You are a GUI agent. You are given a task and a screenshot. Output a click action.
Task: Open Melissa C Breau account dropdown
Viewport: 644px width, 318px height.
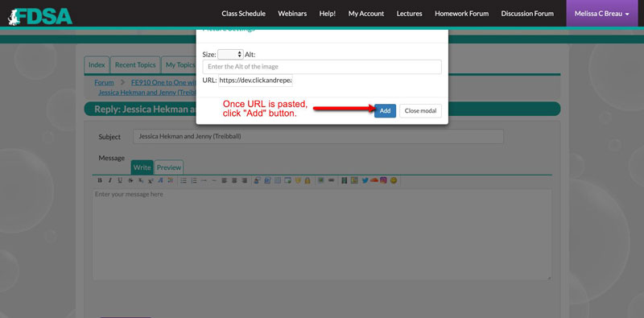click(x=601, y=14)
